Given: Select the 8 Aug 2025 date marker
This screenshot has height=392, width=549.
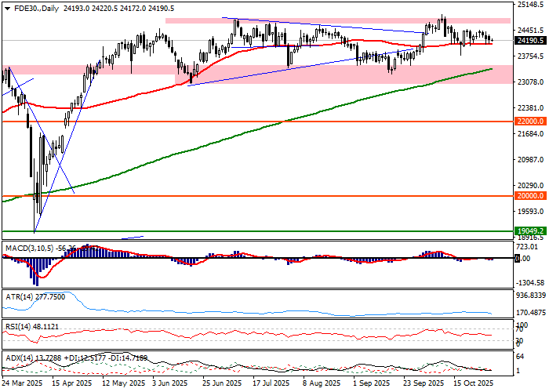Looking at the screenshot, I should pos(321,384).
